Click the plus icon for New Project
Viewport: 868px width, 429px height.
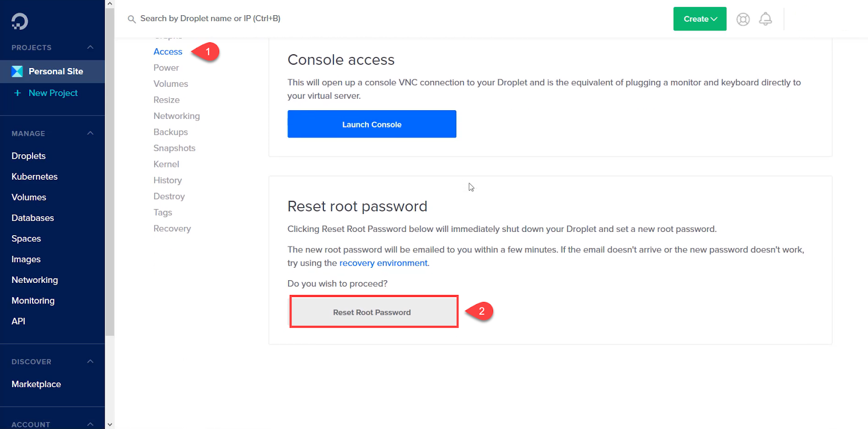point(17,93)
